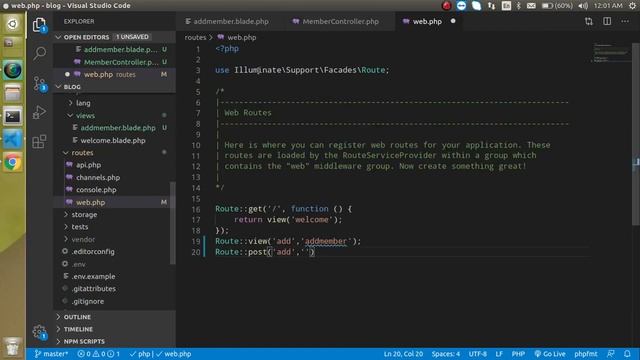Viewport: 640px width, 360px height.
Task: Change indentation via Spaces: 4
Action: coord(446,354)
